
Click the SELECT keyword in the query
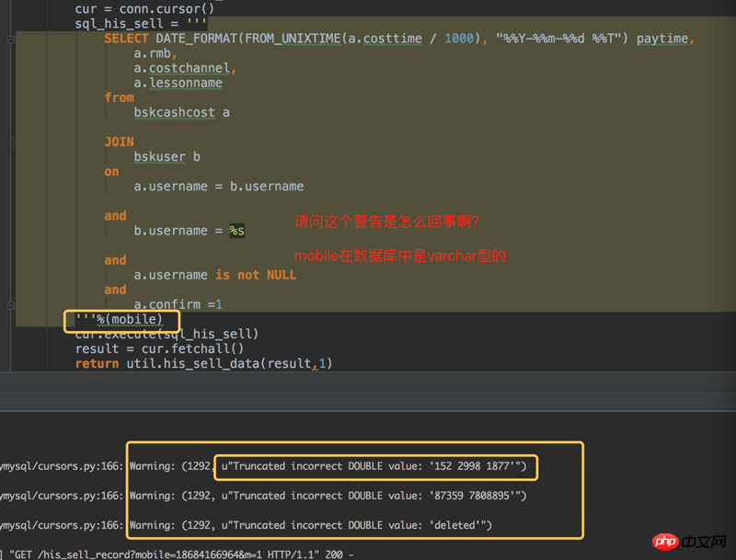pyautogui.click(x=126, y=39)
